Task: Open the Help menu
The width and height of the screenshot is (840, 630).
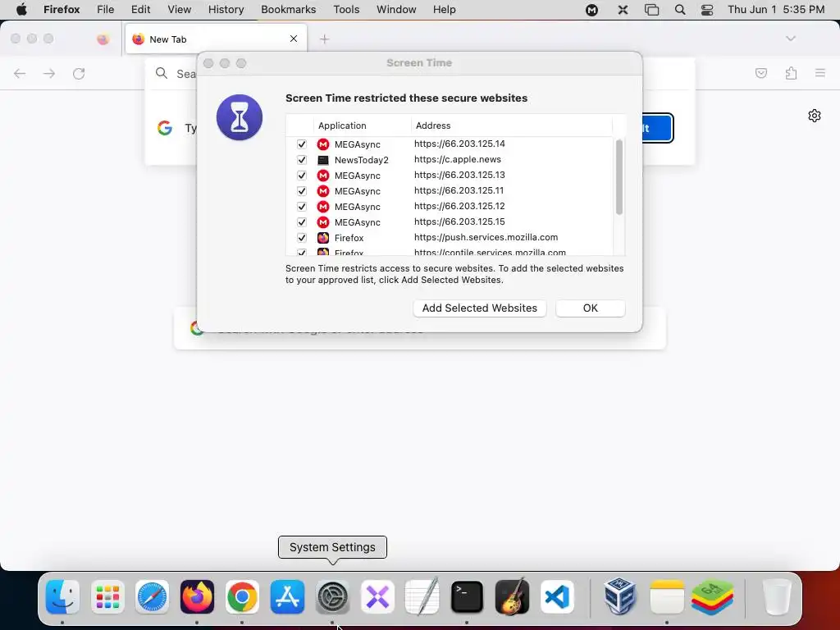Action: 444,10
